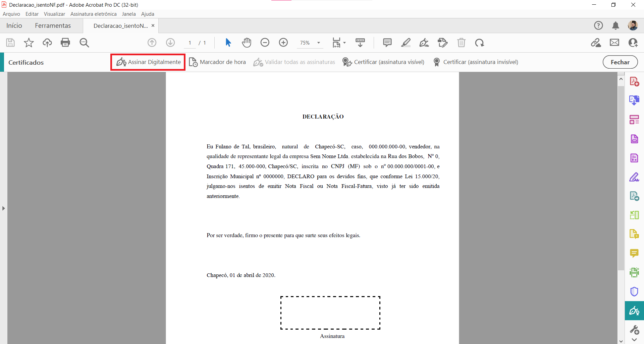Screen dimensions: 644x344
Task: Zoom in on the document
Action: [283, 43]
